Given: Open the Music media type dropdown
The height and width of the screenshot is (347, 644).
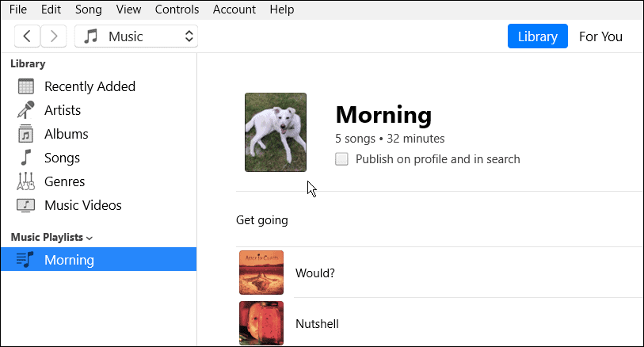Looking at the screenshot, I should [136, 36].
